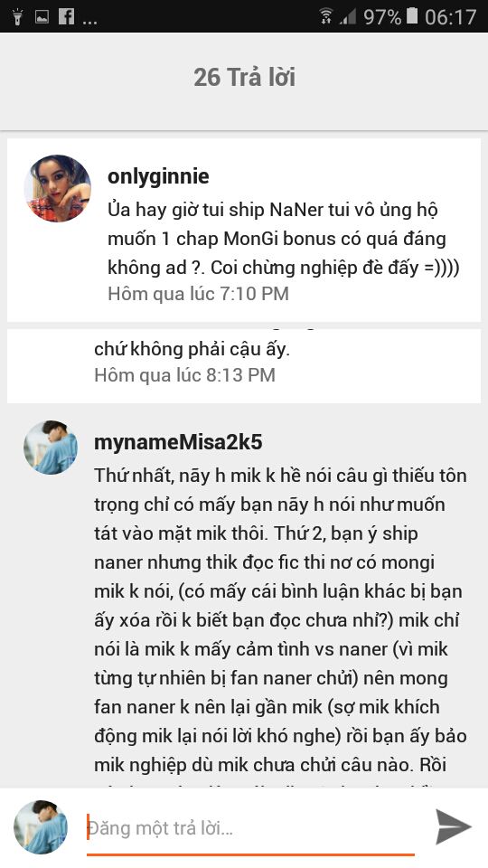The height and width of the screenshot is (868, 488).
Task: Tap the Wi-Fi status icon
Action: pos(326,16)
